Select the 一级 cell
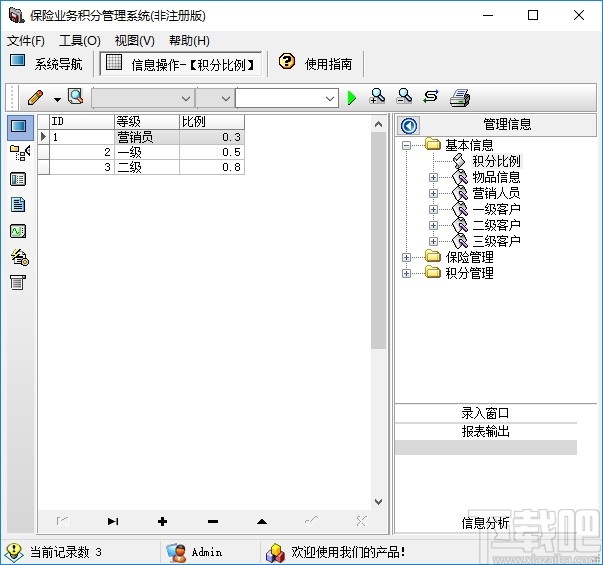 [x=147, y=152]
